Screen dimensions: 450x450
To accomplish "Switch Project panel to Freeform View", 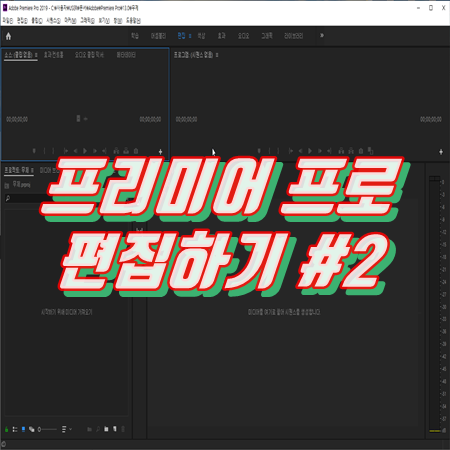I will coord(32,429).
